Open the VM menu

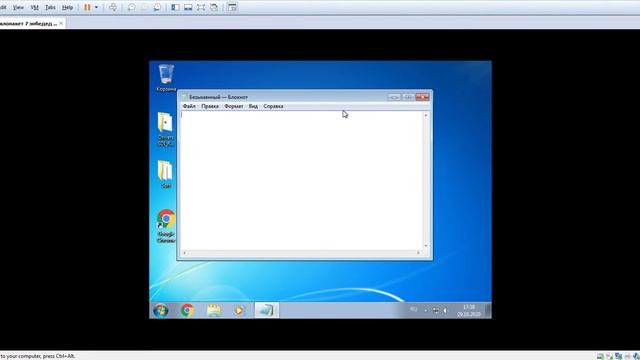[34, 7]
